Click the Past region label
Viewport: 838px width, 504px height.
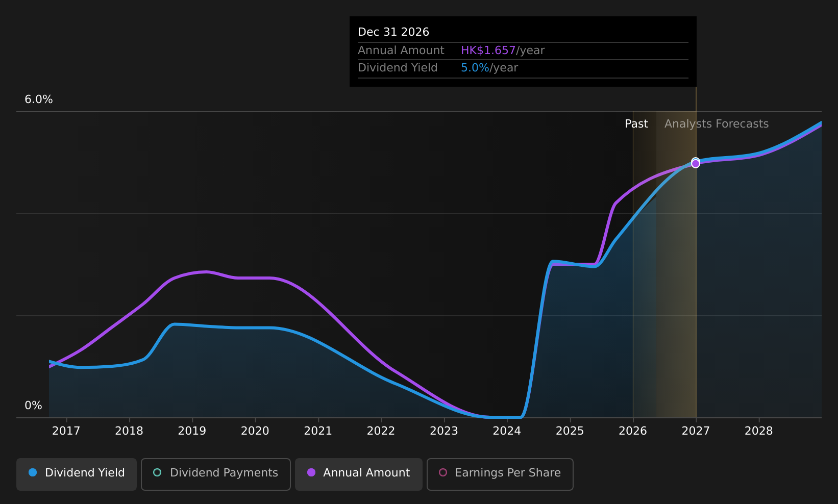[636, 124]
